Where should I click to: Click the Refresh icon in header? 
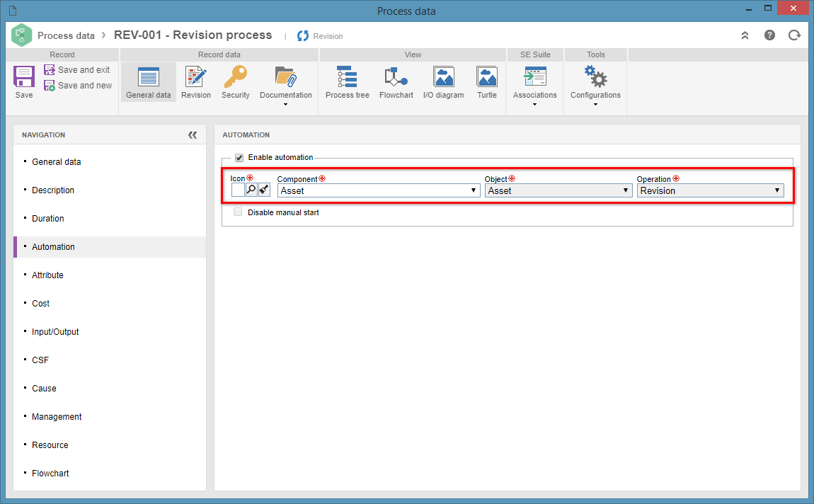tap(794, 35)
